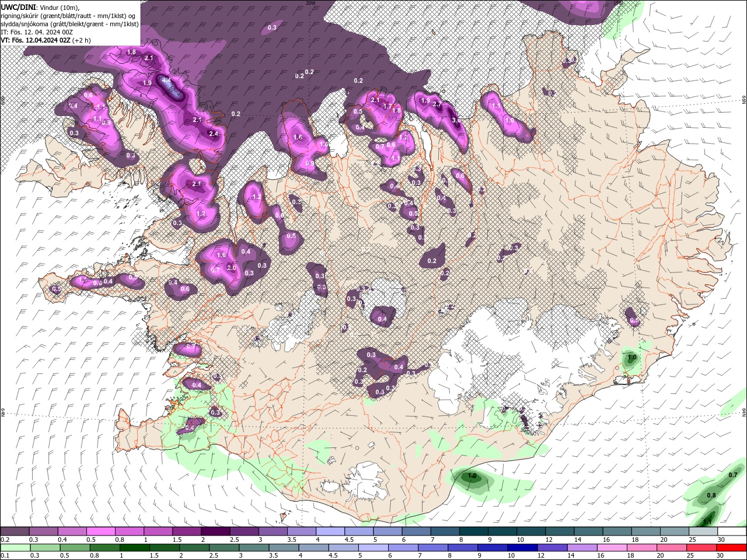Pick the rain scale swatch between 20 and 25
747x560 pixels.
[673, 548]
